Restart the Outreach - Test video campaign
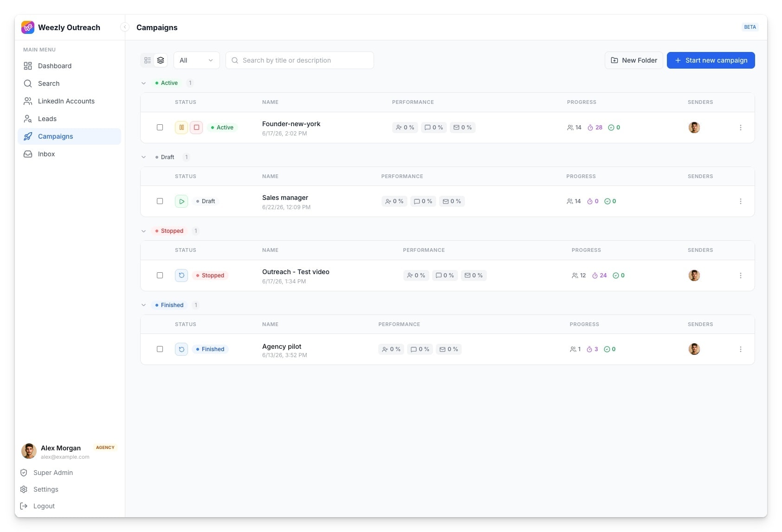 tap(181, 276)
